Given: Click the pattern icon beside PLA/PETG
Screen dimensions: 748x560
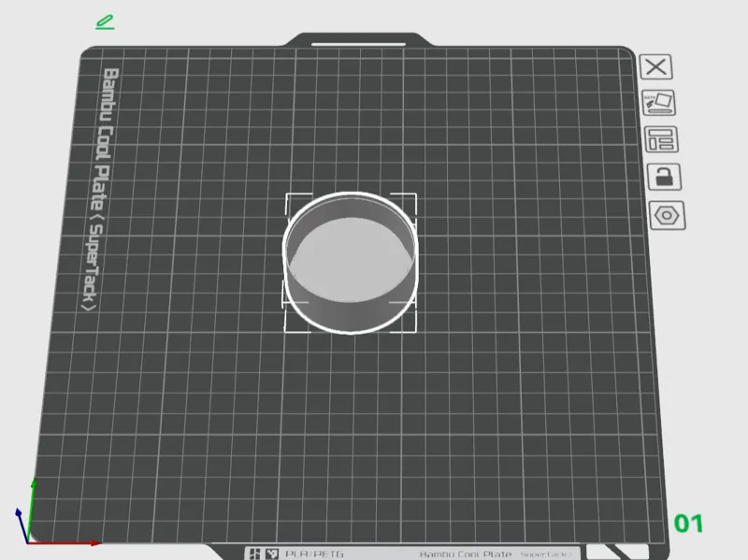Looking at the screenshot, I should coord(272,553).
